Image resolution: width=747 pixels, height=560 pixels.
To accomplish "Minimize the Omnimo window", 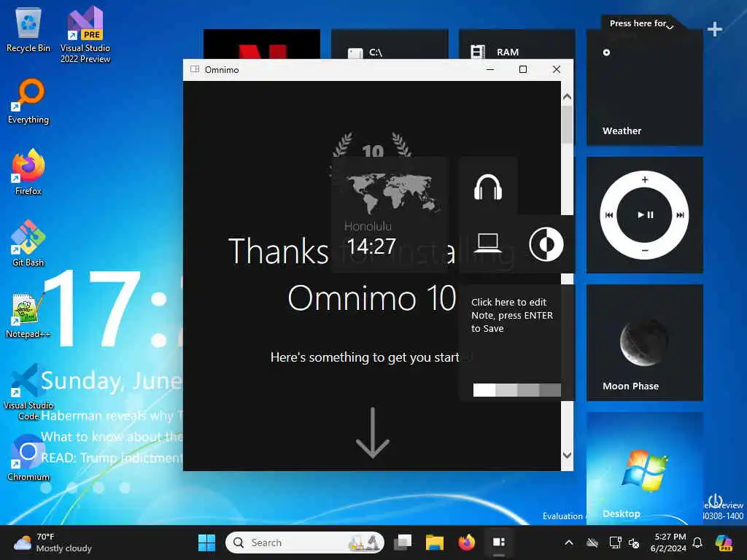I will tap(489, 69).
